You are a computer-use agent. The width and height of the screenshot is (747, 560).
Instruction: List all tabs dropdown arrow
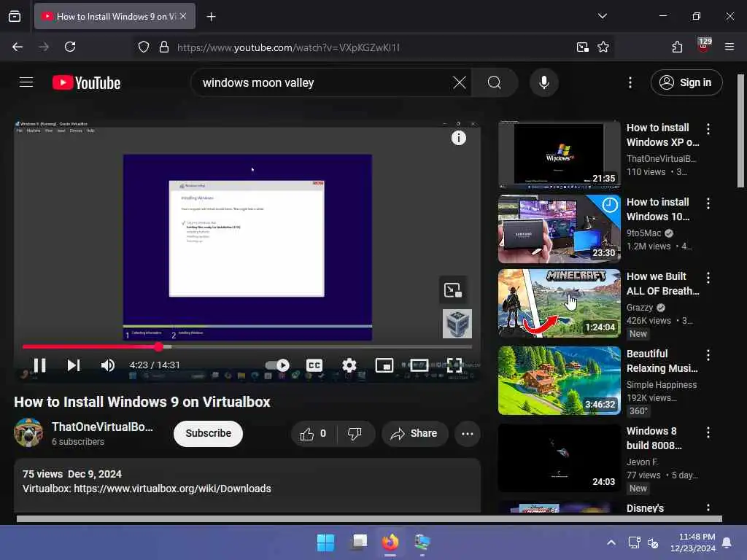(x=602, y=16)
